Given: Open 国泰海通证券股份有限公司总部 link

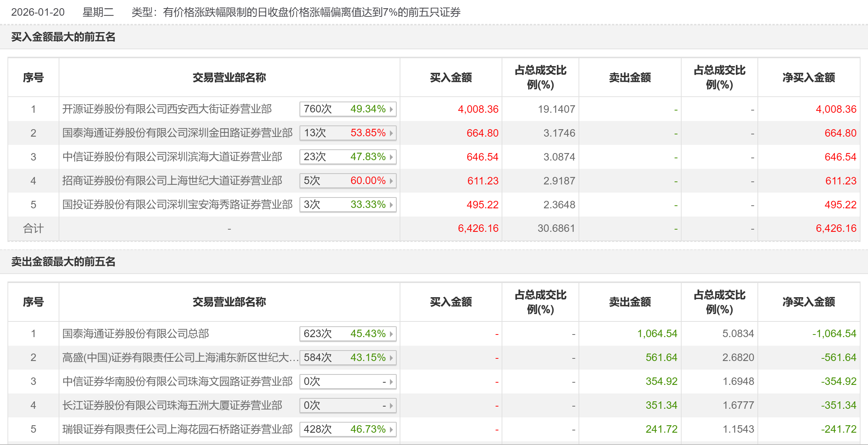Looking at the screenshot, I should click(136, 334).
